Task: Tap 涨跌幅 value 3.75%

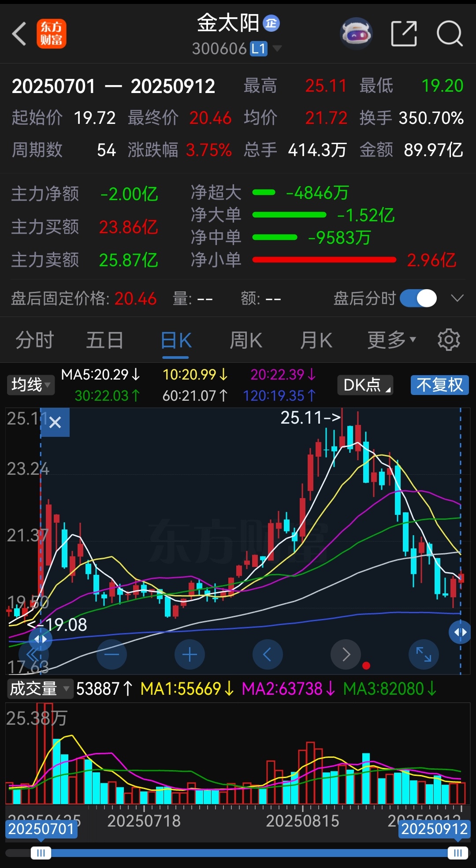Action: (x=209, y=150)
